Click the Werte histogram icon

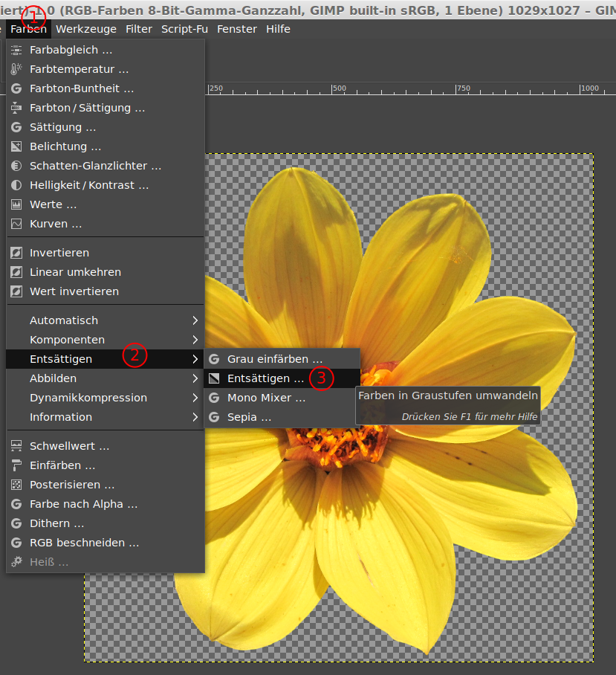pyautogui.click(x=16, y=204)
